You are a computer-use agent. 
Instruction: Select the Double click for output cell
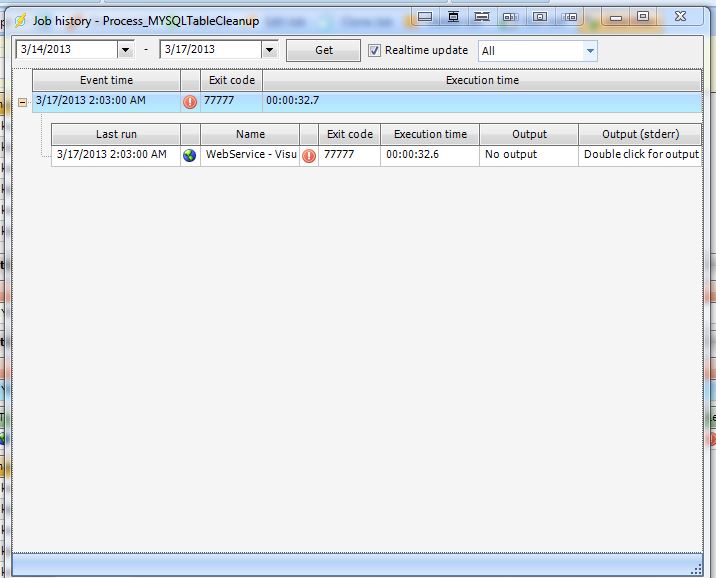640,155
